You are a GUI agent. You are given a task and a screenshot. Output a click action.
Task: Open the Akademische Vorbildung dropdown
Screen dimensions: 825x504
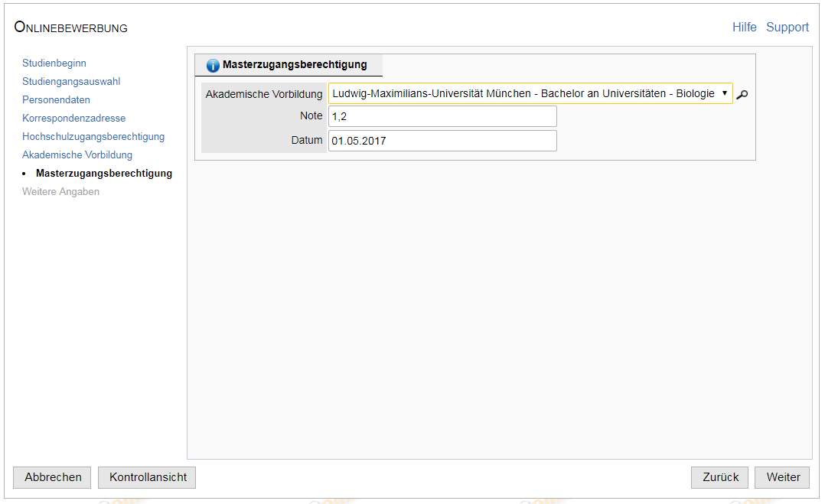click(x=530, y=93)
